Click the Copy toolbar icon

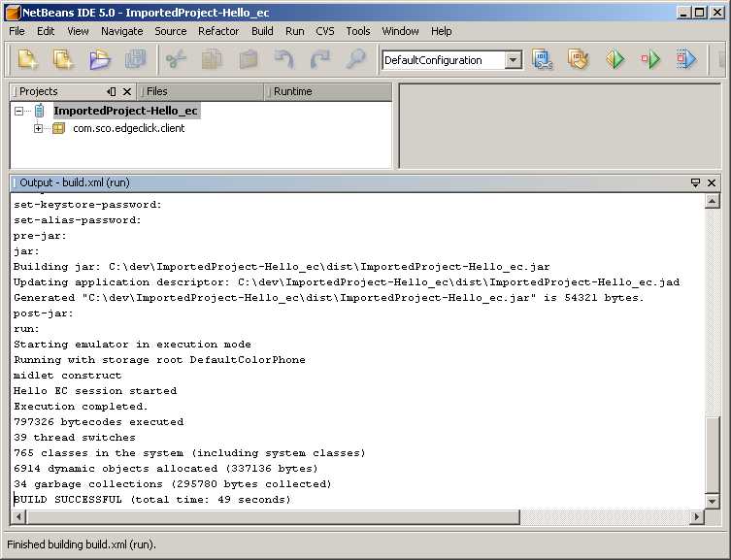tap(212, 59)
